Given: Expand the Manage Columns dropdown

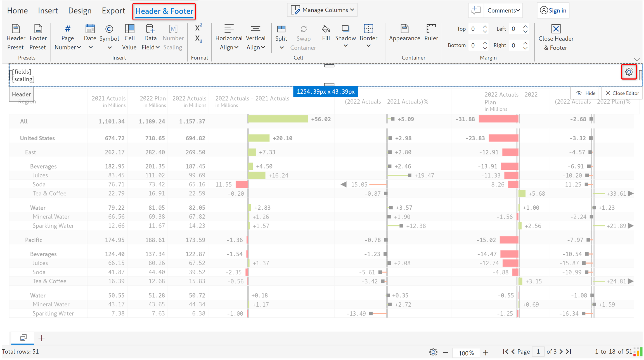Looking at the screenshot, I should tap(323, 10).
